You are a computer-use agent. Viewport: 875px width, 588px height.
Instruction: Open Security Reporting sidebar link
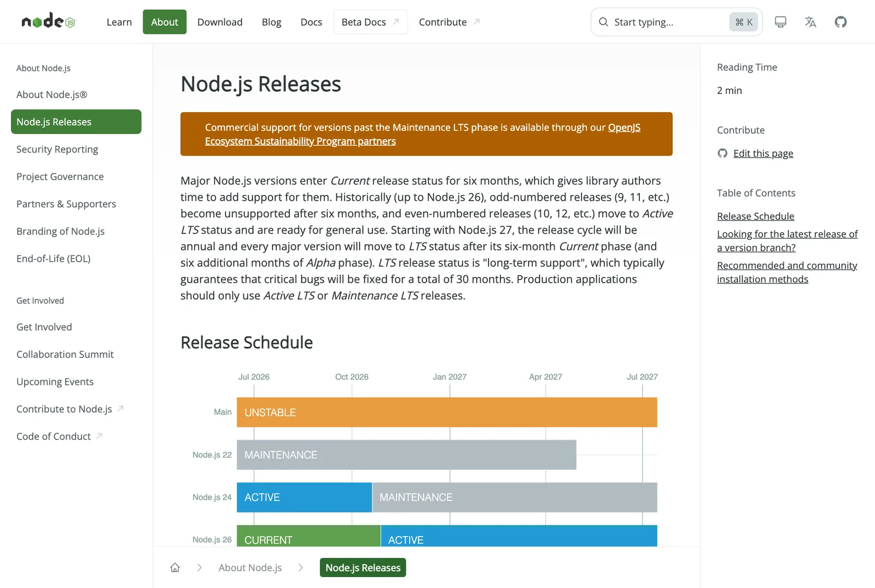point(57,149)
